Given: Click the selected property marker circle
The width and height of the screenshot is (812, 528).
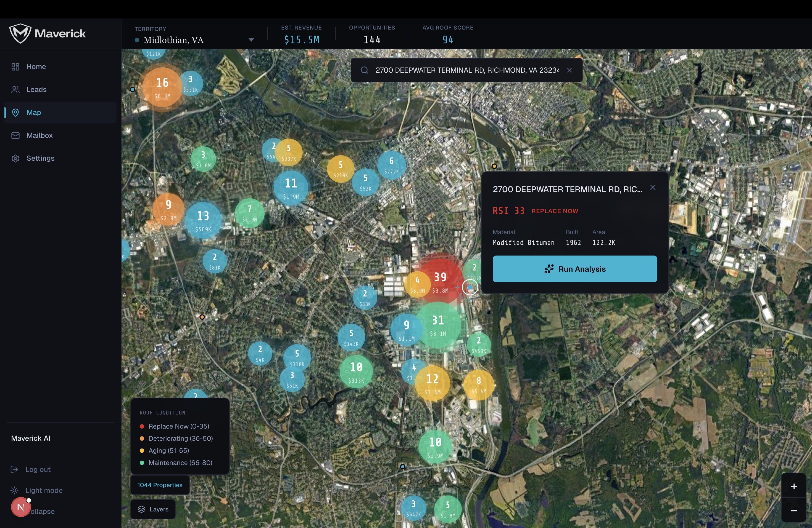Looking at the screenshot, I should click(x=470, y=287).
